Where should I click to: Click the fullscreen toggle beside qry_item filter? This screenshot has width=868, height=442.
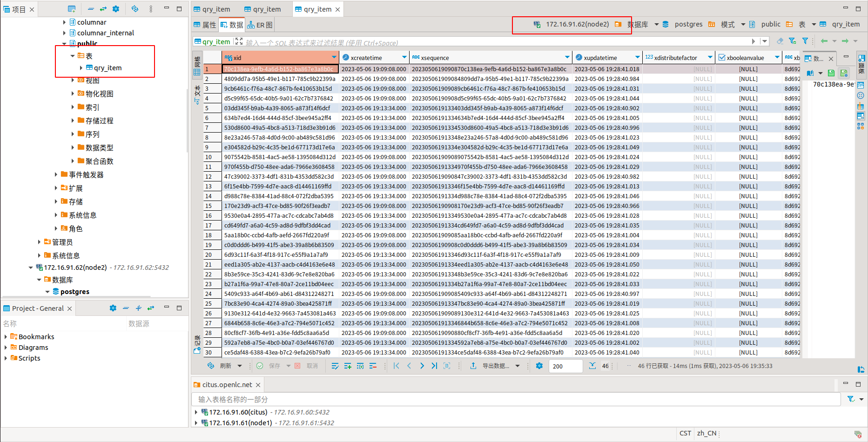(239, 41)
